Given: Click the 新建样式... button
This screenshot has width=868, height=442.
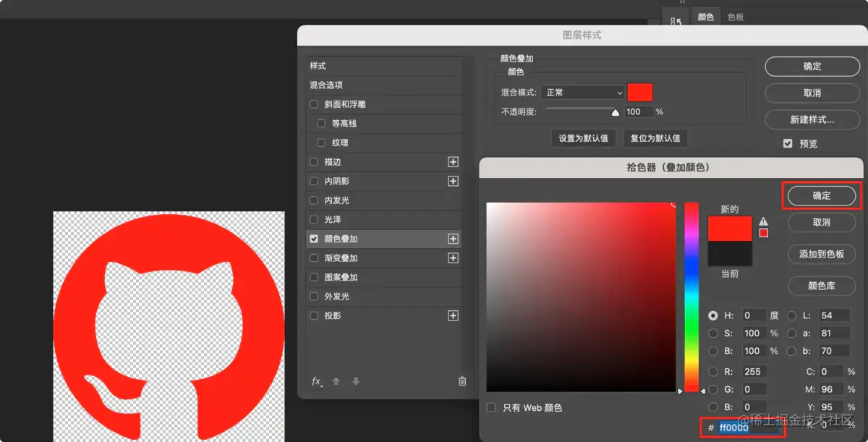Looking at the screenshot, I should [x=812, y=119].
